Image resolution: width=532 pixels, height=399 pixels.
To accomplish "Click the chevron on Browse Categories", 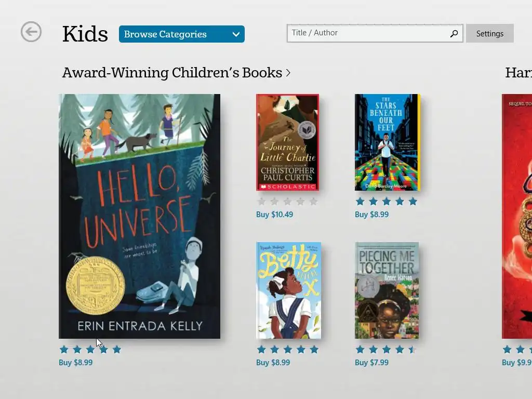I will click(x=236, y=34).
